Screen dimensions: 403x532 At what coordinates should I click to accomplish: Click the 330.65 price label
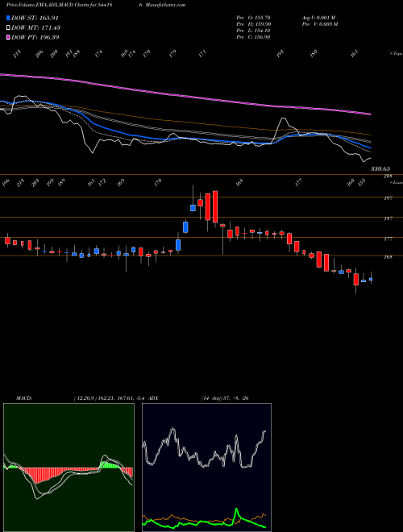pos(380,168)
